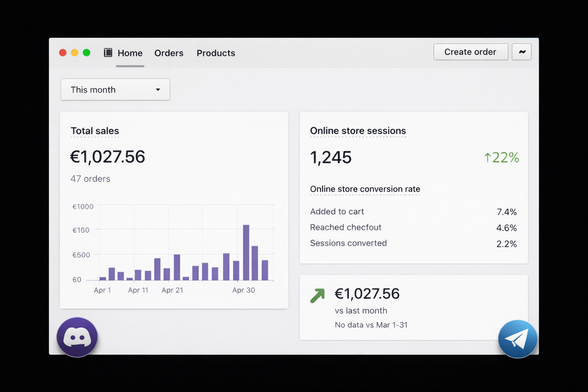This screenshot has width=588, height=392.
Task: Select the Home tab
Action: click(130, 53)
